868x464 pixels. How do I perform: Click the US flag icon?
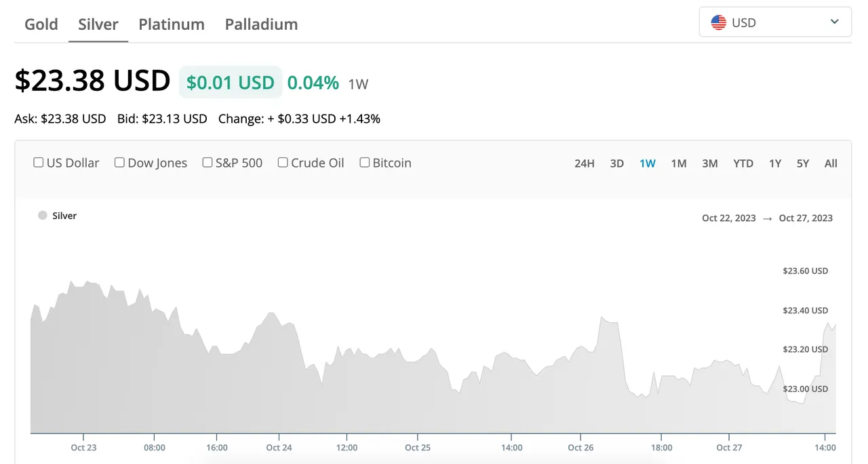[x=718, y=22]
